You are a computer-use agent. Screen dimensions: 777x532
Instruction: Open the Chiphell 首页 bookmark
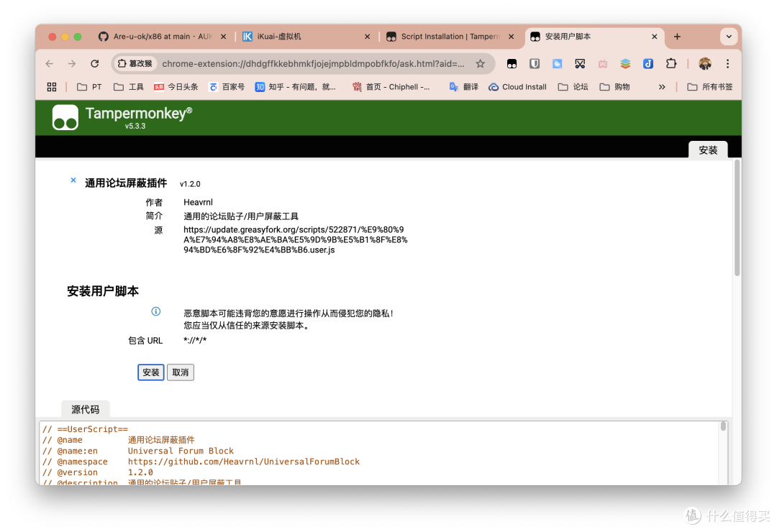[391, 87]
